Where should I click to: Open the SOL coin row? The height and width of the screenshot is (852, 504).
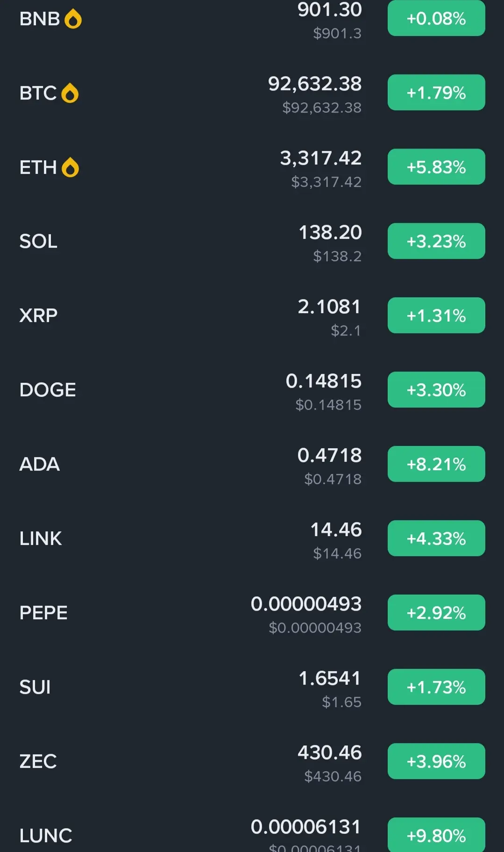pos(252,241)
